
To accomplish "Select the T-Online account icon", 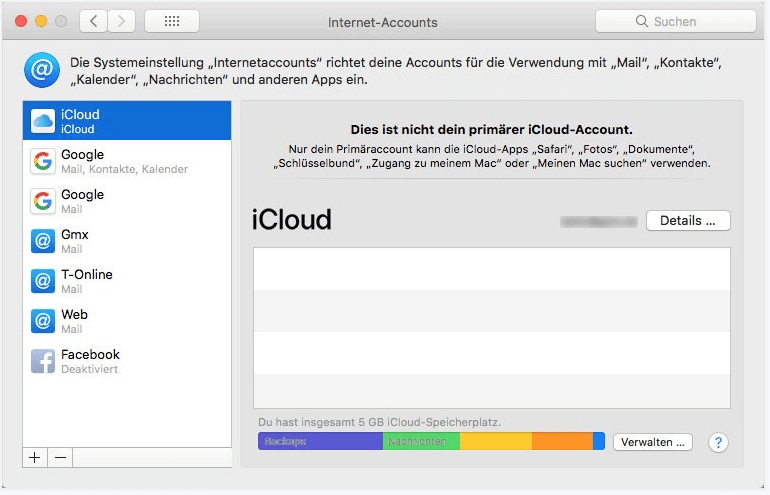I will click(42, 281).
